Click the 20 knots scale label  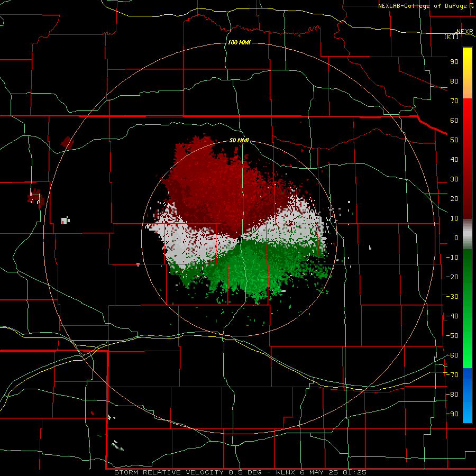454,199
